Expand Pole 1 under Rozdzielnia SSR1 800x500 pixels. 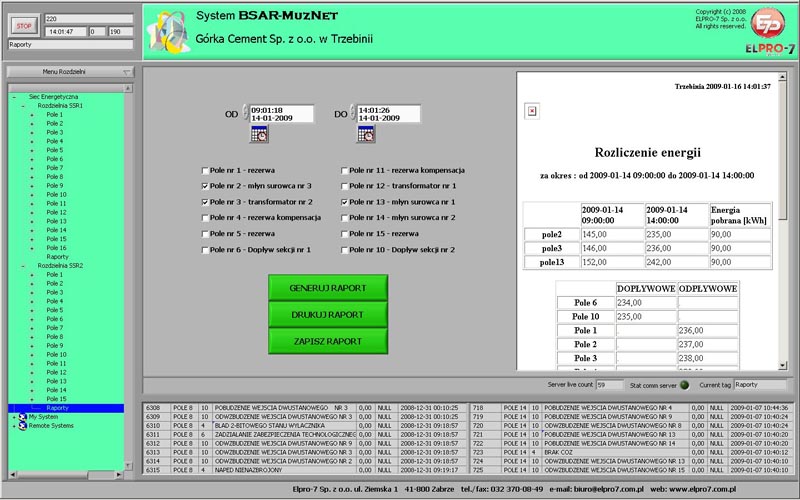[32, 115]
